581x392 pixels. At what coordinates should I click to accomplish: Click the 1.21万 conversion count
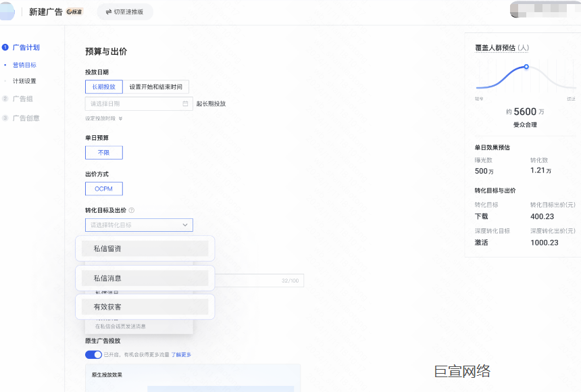540,170
